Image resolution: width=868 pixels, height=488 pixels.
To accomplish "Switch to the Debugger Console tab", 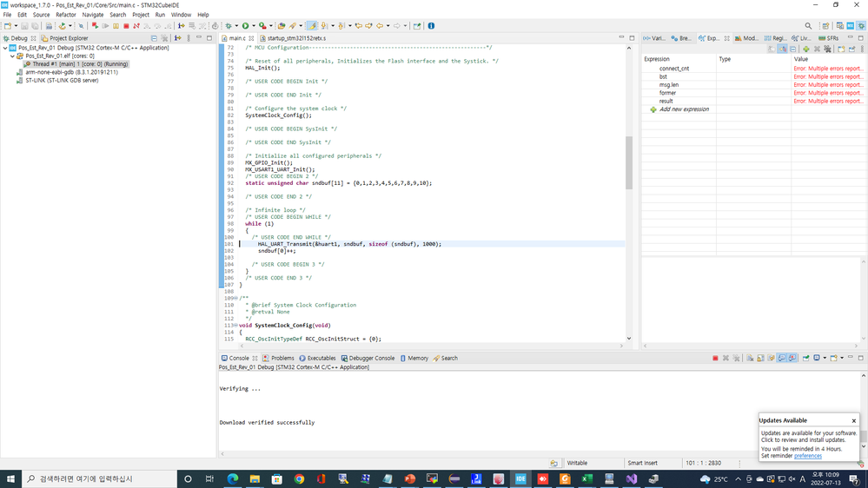I will coord(368,358).
